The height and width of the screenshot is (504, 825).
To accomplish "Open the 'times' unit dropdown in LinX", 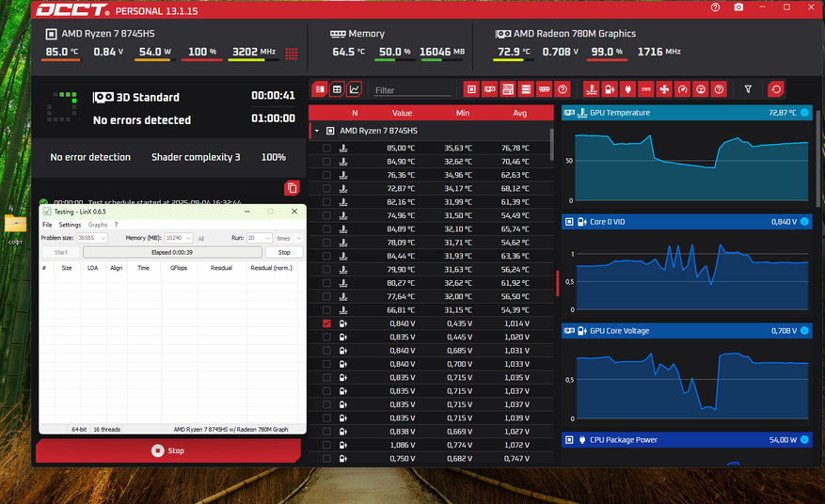I will (x=289, y=238).
